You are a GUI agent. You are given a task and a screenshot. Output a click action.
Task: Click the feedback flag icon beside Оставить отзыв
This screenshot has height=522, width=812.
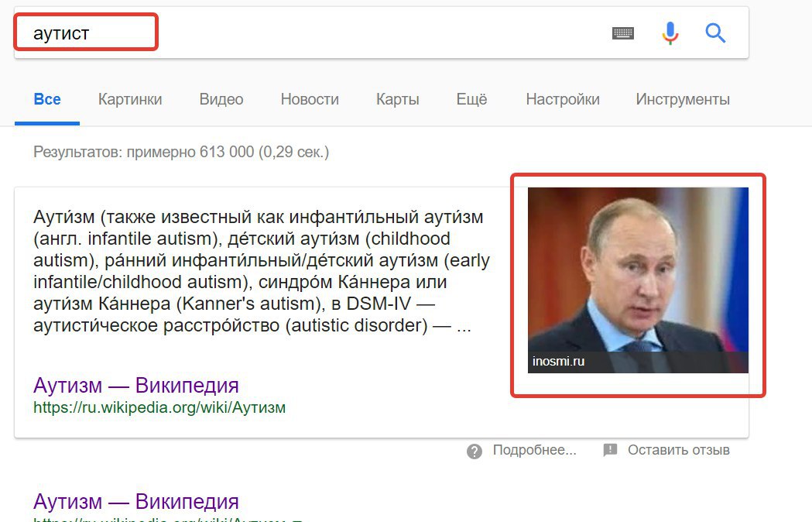click(610, 450)
